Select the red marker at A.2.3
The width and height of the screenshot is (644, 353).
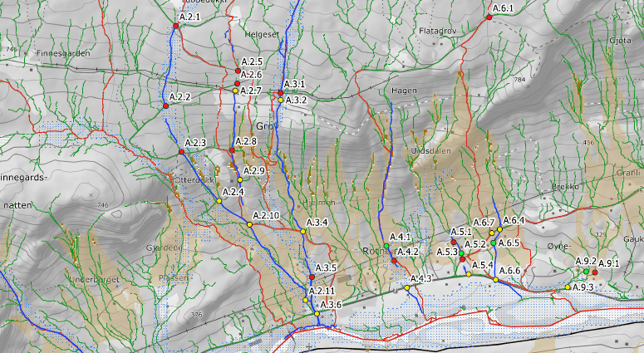pos(181,152)
